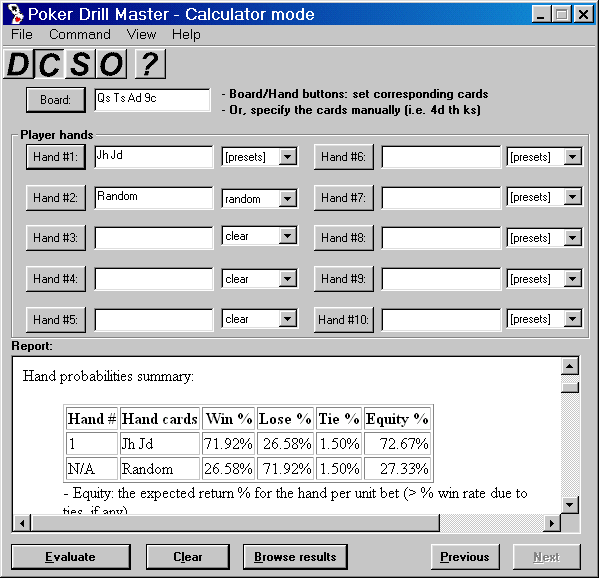This screenshot has width=599, height=578.
Task: Click the Evaluate button
Action: coord(71,557)
